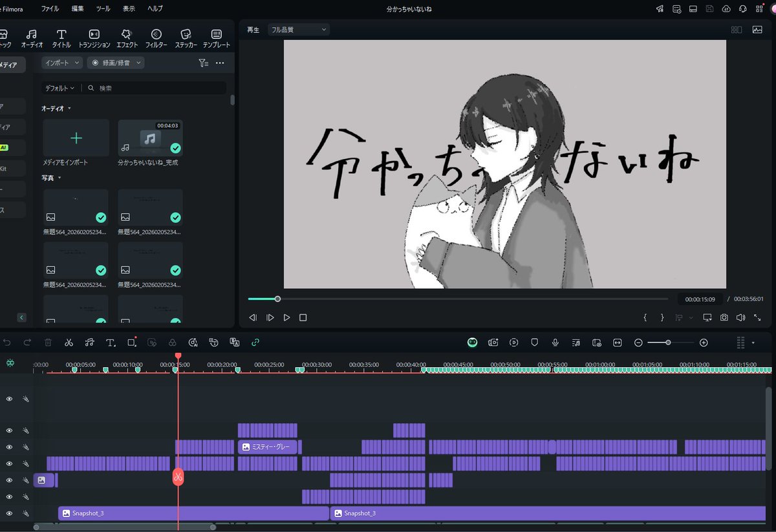Click the shield marker icon in timeline toolbar
The height and width of the screenshot is (532, 776).
[x=535, y=343]
